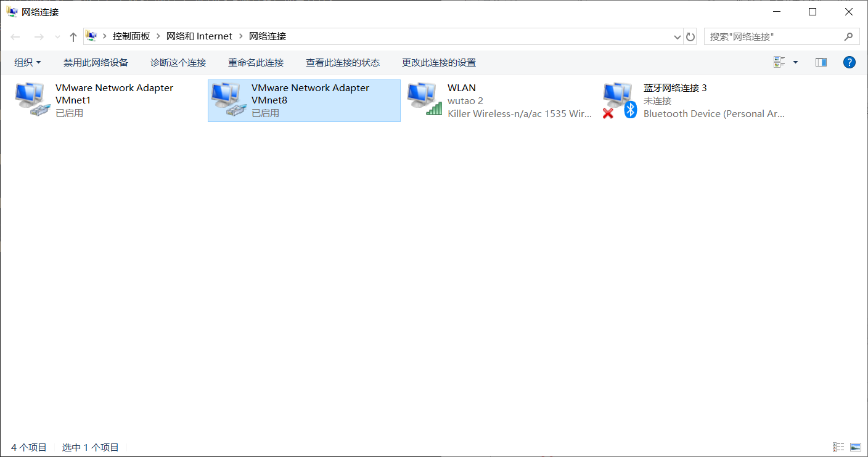Select the WLAN wireless connection icon
This screenshot has height=457, width=868.
coord(425,100)
